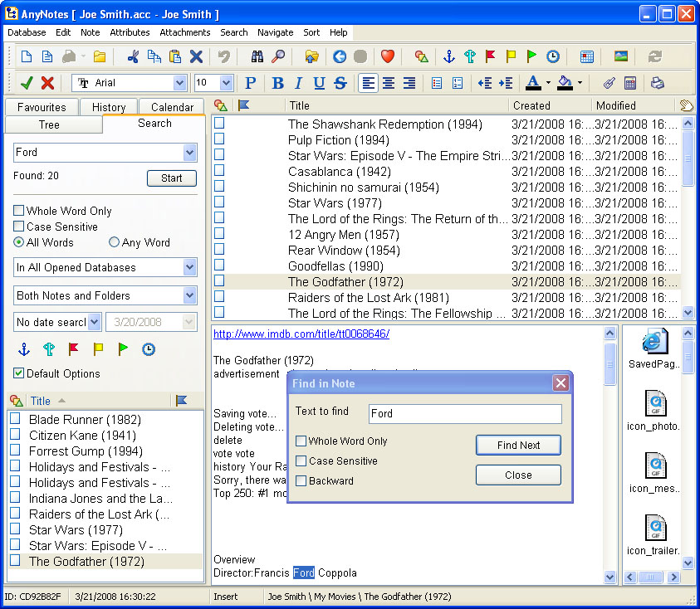Click the blue anchor icon in top toolbar
Image resolution: width=700 pixels, height=609 pixels.
pos(448,56)
